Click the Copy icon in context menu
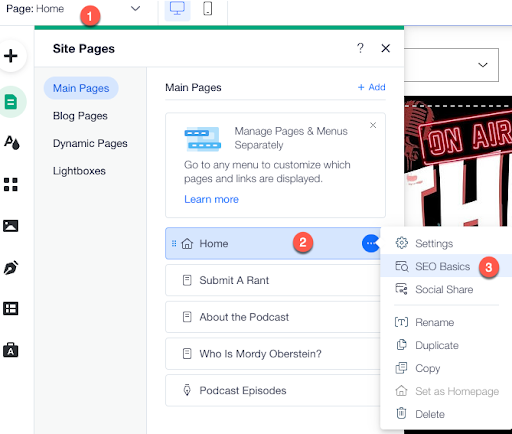Viewport: 512px width, 434px height. (401, 368)
